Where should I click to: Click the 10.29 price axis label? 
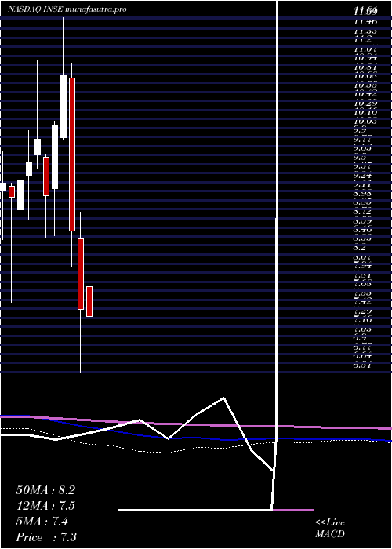[x=365, y=104]
